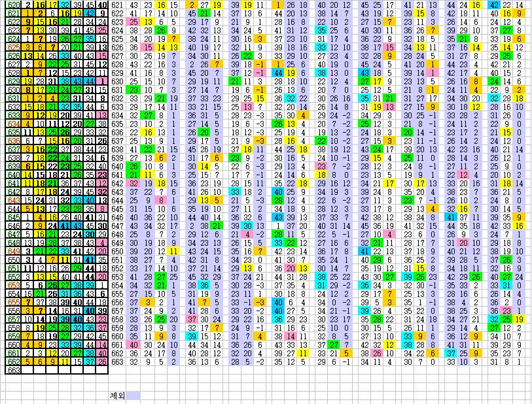Click pink 1 ending left-table row 629

tap(102, 81)
